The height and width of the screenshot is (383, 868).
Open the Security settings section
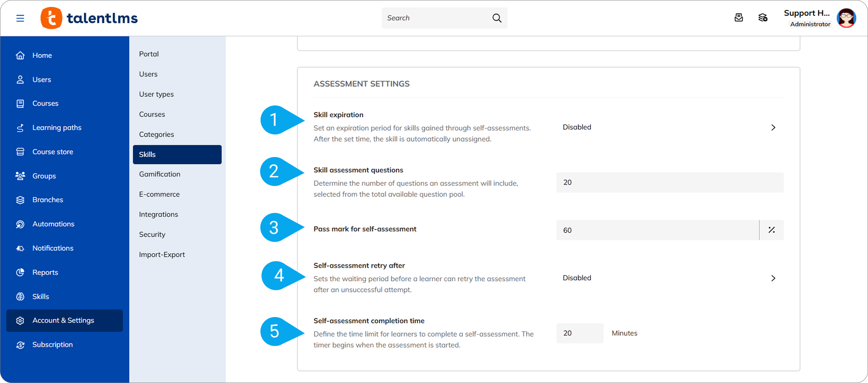(152, 234)
